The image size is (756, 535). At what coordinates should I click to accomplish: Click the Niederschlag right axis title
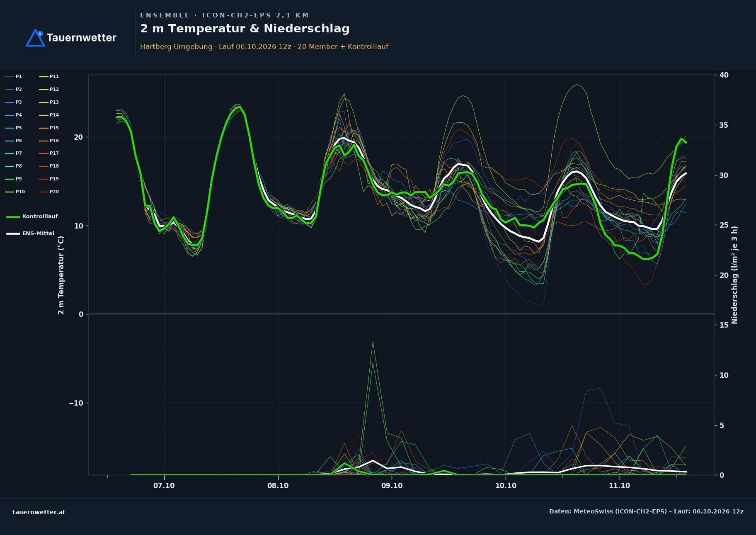pyautogui.click(x=734, y=275)
